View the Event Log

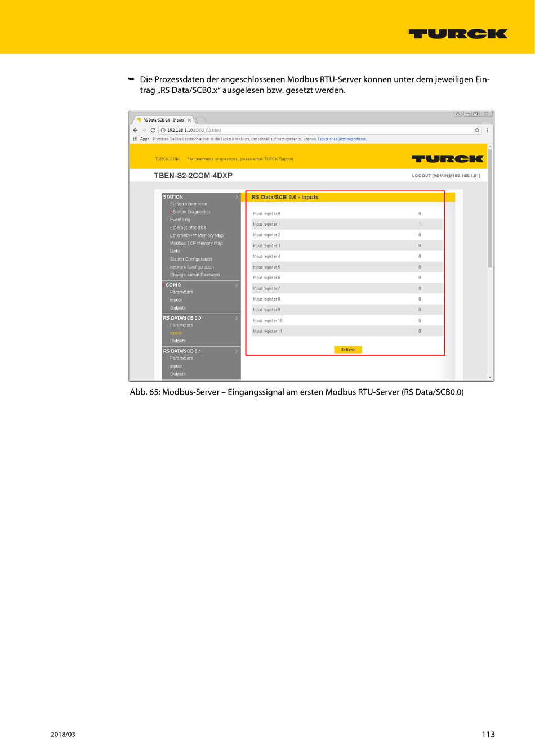click(180, 220)
